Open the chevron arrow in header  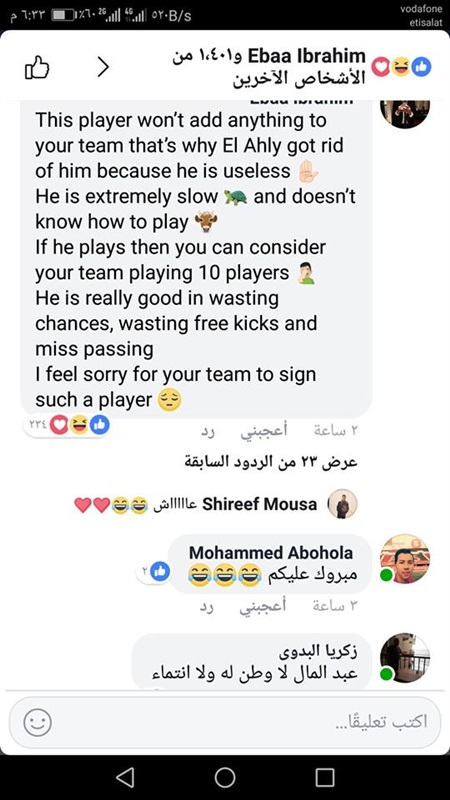point(104,67)
